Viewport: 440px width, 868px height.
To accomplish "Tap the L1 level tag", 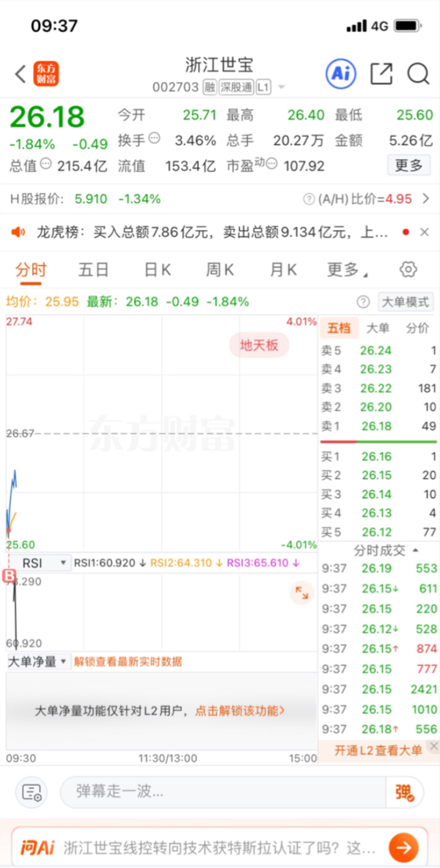I will [263, 88].
